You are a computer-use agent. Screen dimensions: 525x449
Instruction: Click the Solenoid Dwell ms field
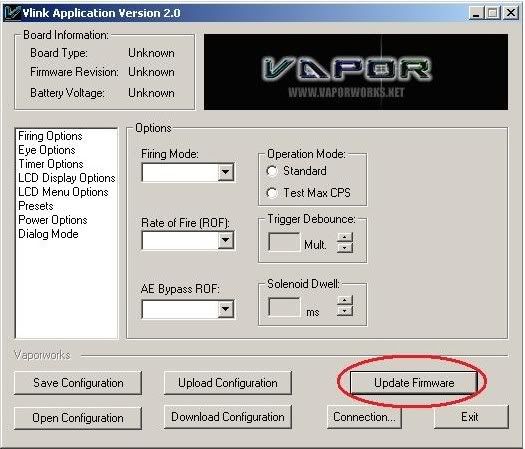tap(284, 307)
